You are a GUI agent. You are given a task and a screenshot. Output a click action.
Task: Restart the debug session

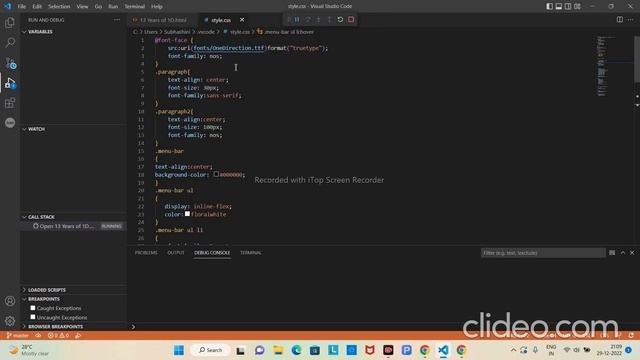point(340,20)
